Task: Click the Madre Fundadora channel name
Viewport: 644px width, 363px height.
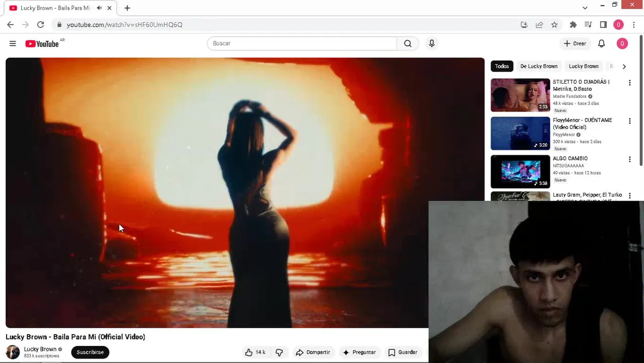Action: (x=569, y=96)
